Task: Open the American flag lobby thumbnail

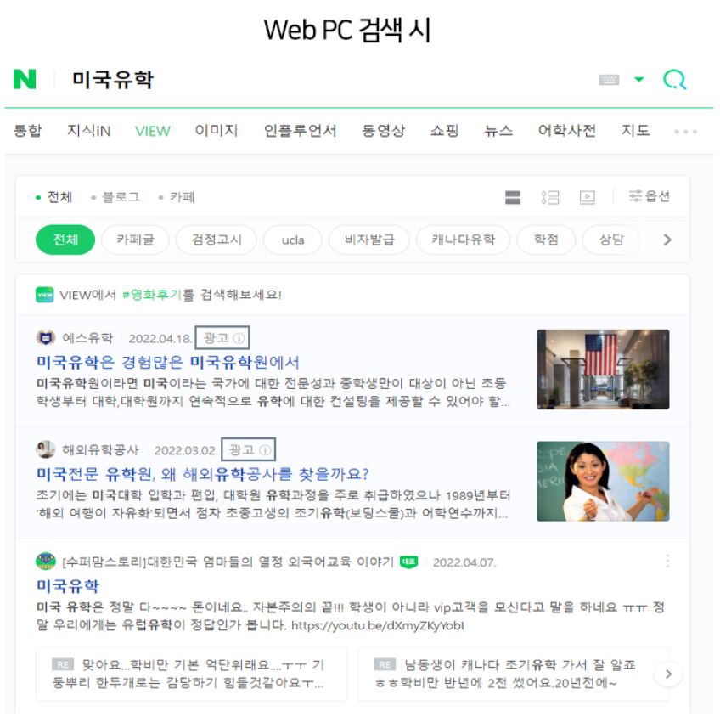Action: pyautogui.click(x=603, y=370)
